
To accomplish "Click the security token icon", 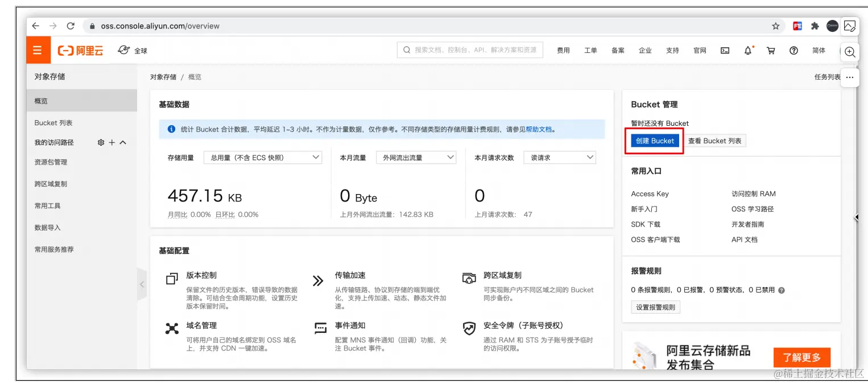I will [469, 328].
